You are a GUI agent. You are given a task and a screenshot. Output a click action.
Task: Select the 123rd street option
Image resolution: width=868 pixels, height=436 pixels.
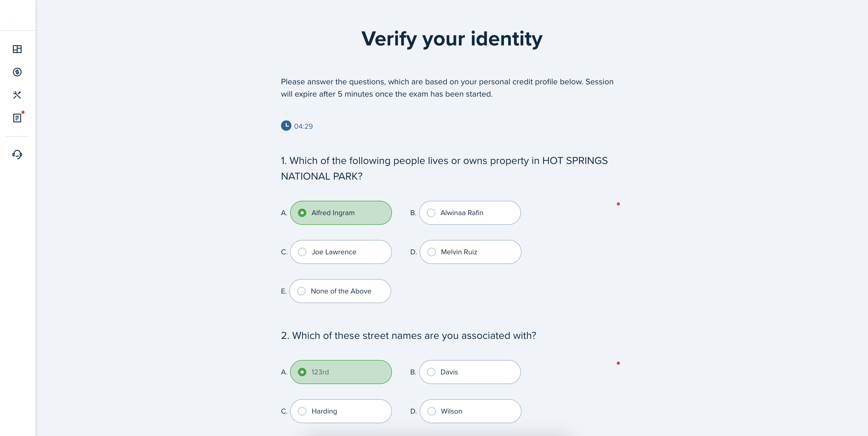coord(341,372)
